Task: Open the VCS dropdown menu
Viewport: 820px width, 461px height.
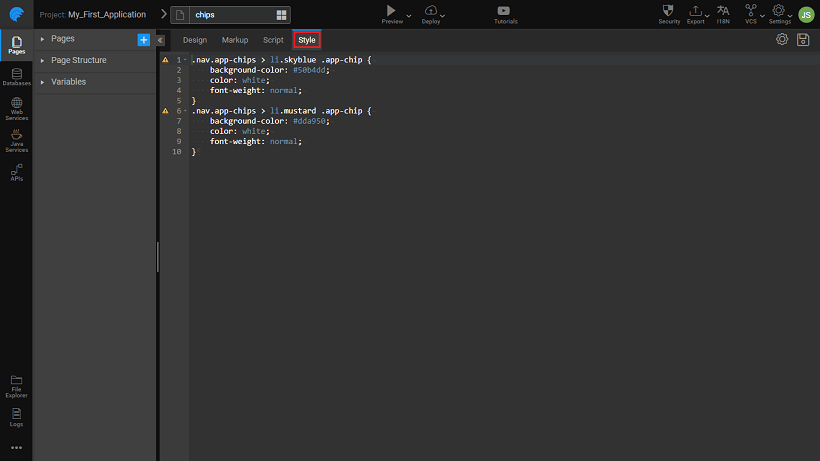Action: pos(751,13)
